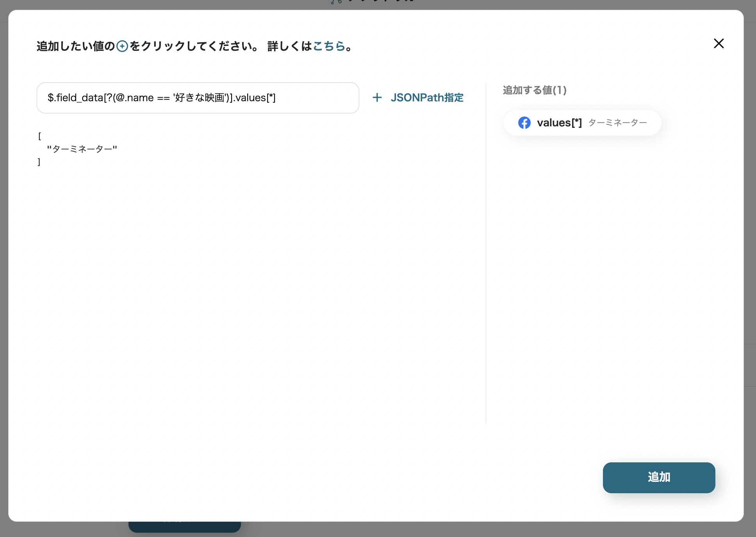The height and width of the screenshot is (537, 756).
Task: Click the 追加する値(1) heading
Action: [534, 90]
